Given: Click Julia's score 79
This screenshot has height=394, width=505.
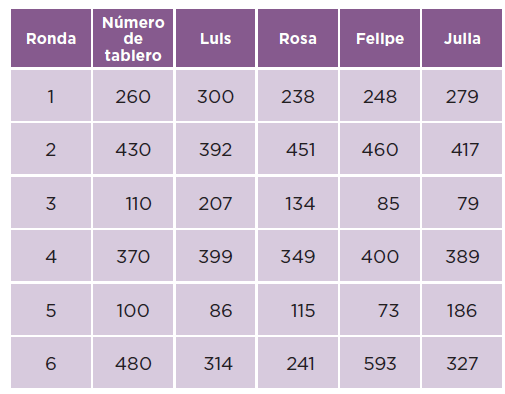Looking at the screenshot, I should (x=462, y=203).
